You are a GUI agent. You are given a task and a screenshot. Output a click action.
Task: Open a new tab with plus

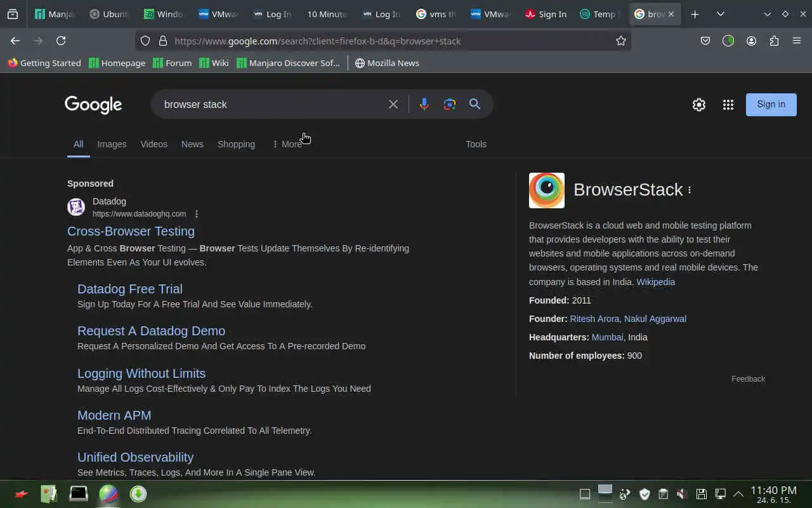(x=695, y=14)
